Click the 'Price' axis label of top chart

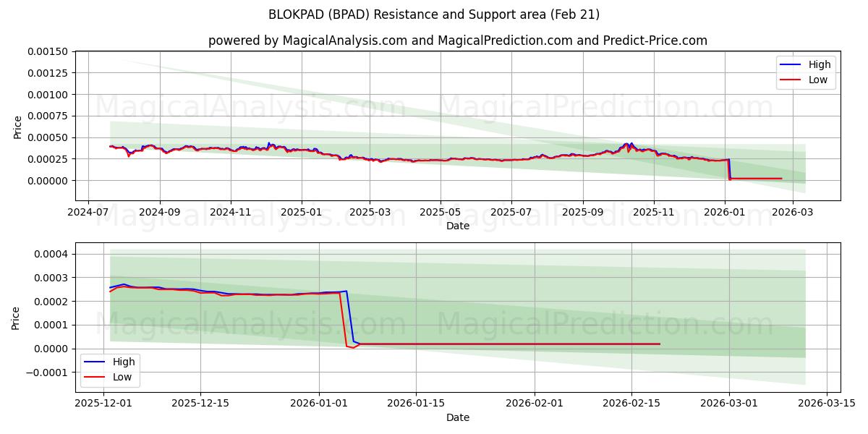[17, 127]
